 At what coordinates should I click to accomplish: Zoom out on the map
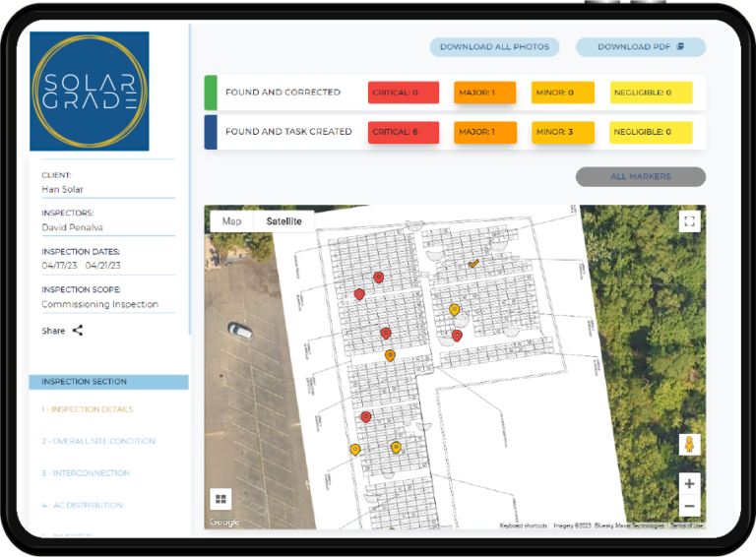pyautogui.click(x=689, y=506)
